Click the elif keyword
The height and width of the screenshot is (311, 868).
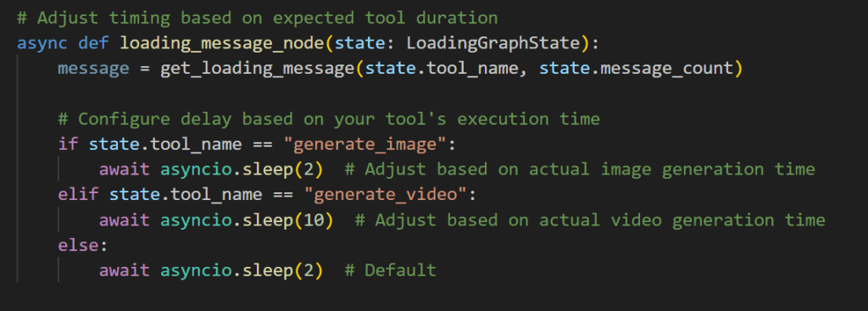[x=79, y=195]
